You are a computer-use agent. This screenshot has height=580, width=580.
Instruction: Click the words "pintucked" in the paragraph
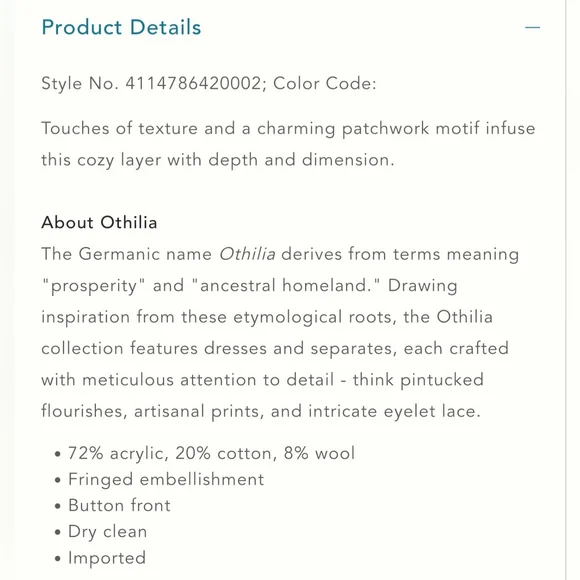(442, 380)
